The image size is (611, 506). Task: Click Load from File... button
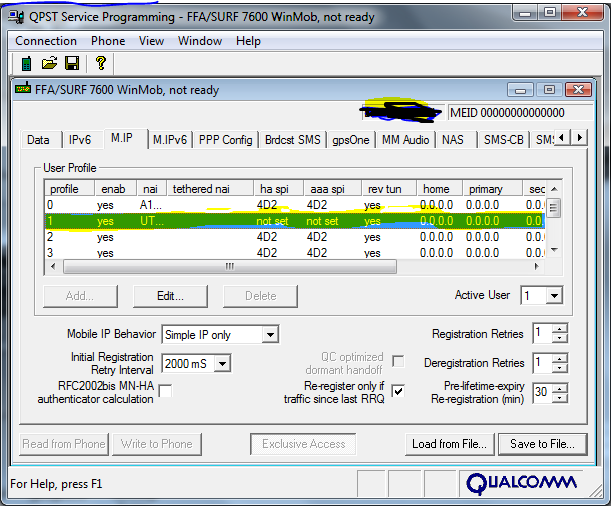point(450,444)
